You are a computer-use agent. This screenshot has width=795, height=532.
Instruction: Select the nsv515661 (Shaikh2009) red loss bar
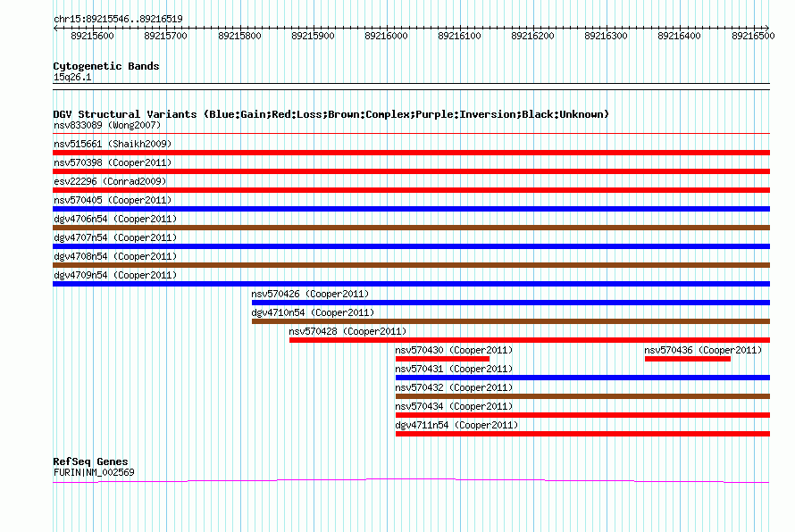pyautogui.click(x=411, y=153)
